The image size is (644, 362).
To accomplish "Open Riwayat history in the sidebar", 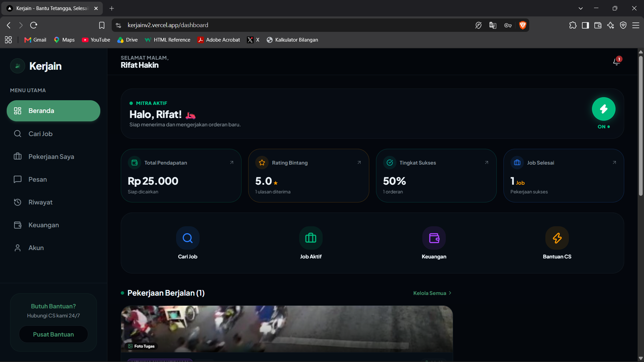I will 53,202.
